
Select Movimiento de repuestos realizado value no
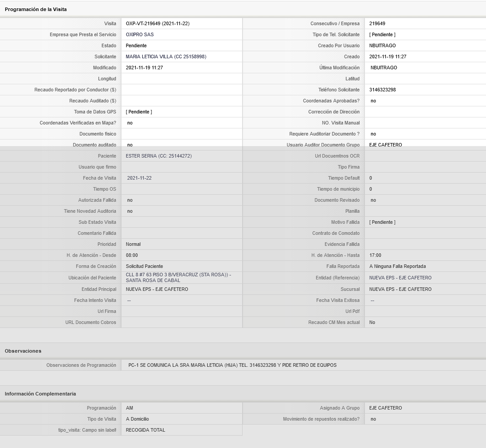(x=373, y=419)
